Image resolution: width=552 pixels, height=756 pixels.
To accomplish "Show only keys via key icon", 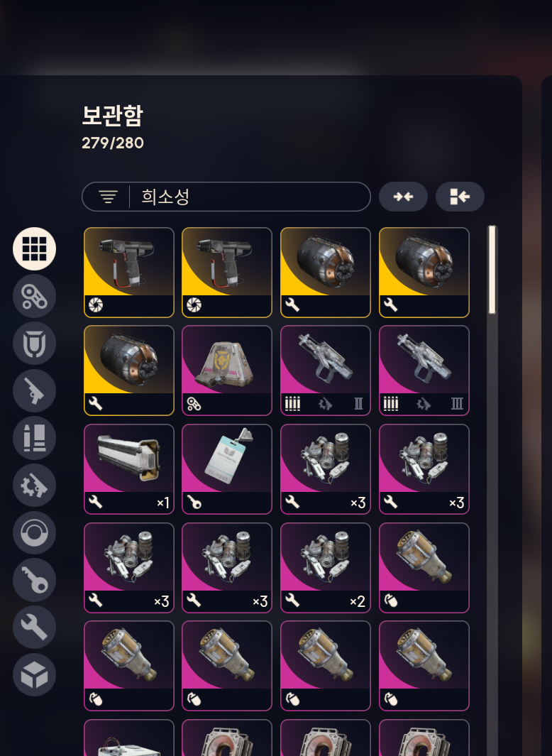I will click(x=34, y=580).
